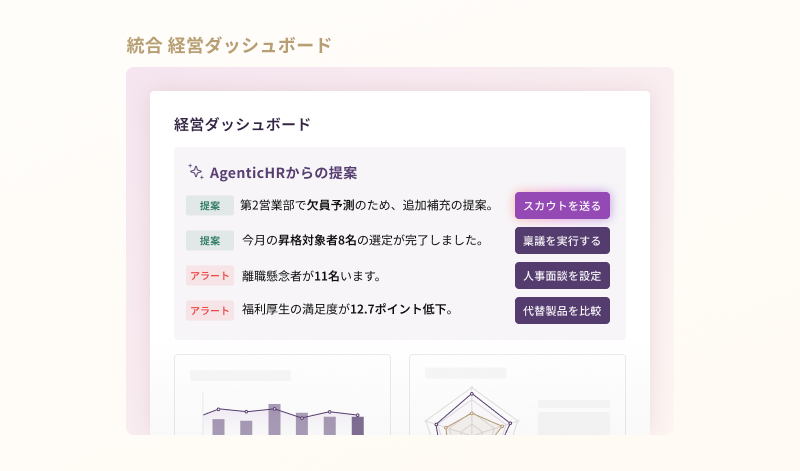Open the bar chart card
The width and height of the screenshot is (800, 471).
point(282,394)
